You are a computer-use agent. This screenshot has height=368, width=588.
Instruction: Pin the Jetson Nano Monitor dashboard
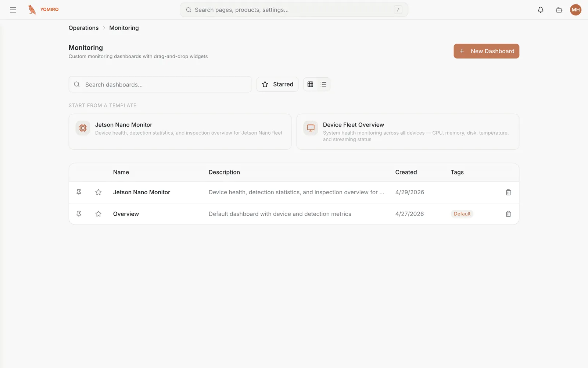pyautogui.click(x=79, y=192)
